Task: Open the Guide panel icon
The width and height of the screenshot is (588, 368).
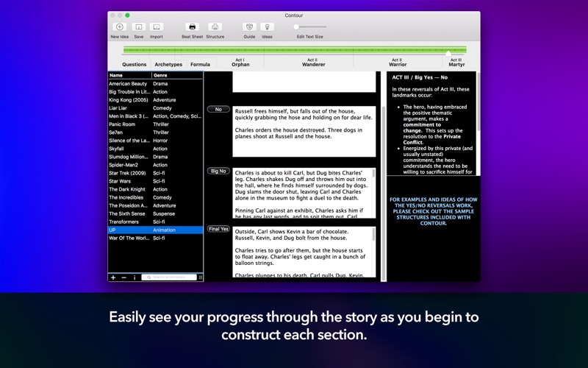Action: 249,27
